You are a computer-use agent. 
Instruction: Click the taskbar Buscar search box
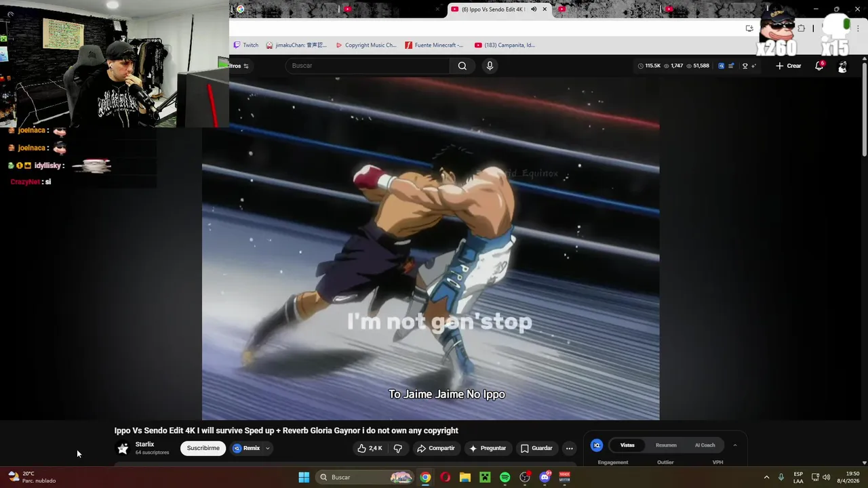click(x=366, y=477)
